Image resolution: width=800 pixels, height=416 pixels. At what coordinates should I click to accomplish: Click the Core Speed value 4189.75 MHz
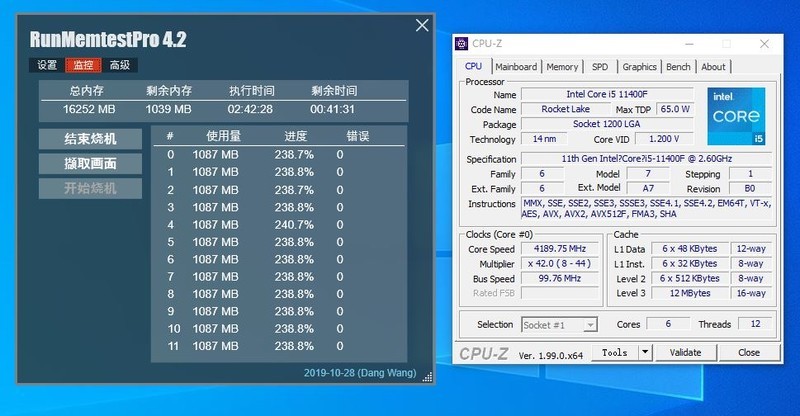point(560,249)
